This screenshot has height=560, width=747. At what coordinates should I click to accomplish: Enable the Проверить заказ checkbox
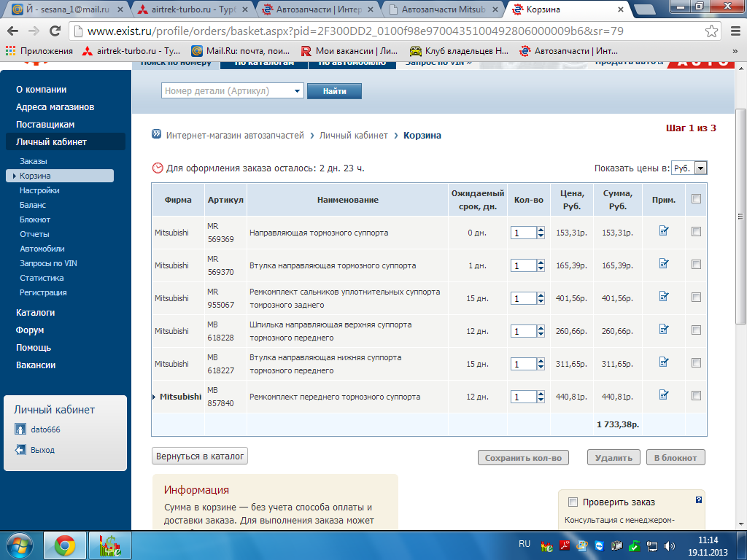[x=573, y=502]
